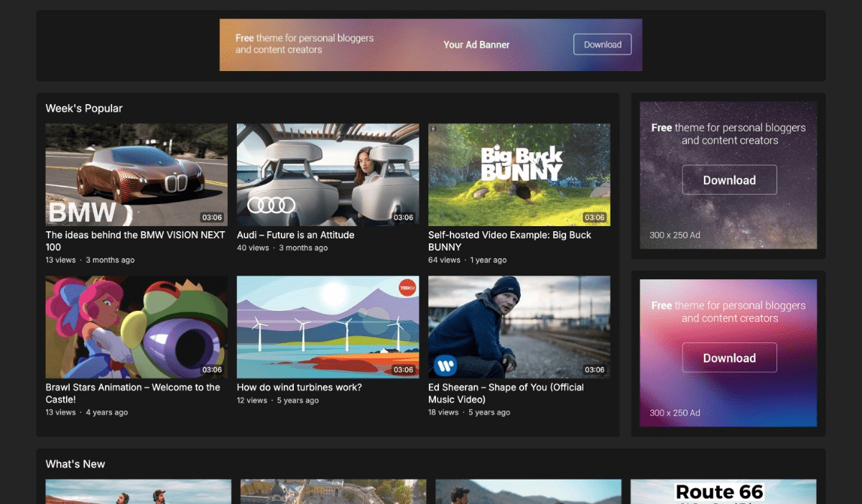Viewport: 862px width, 504px height.
Task: Click title 'The ideas behind the BMW VISION NEXT 100'
Action: coord(136,241)
